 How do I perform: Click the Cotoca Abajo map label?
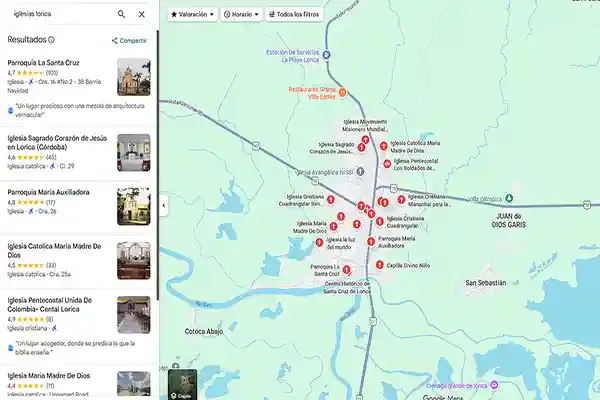(x=204, y=331)
